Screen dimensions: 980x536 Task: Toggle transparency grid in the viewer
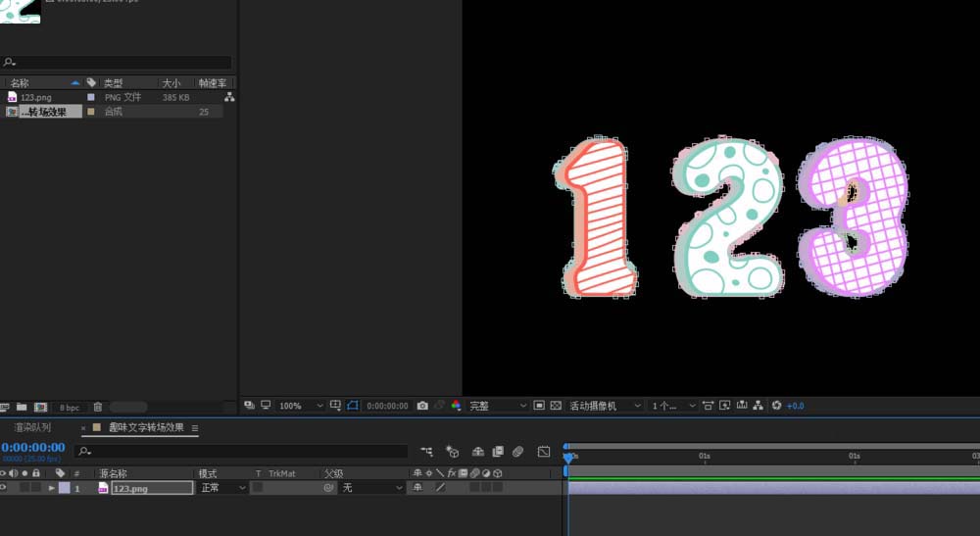coord(556,406)
